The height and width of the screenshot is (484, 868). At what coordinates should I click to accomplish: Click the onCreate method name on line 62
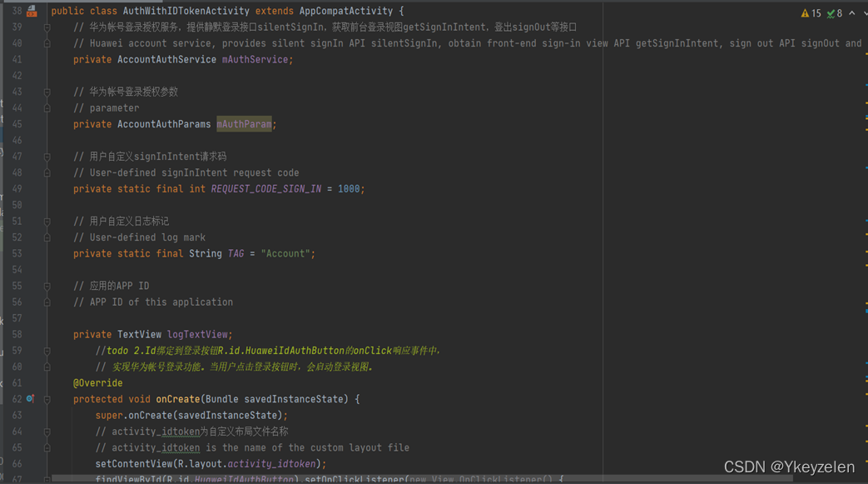tap(178, 399)
